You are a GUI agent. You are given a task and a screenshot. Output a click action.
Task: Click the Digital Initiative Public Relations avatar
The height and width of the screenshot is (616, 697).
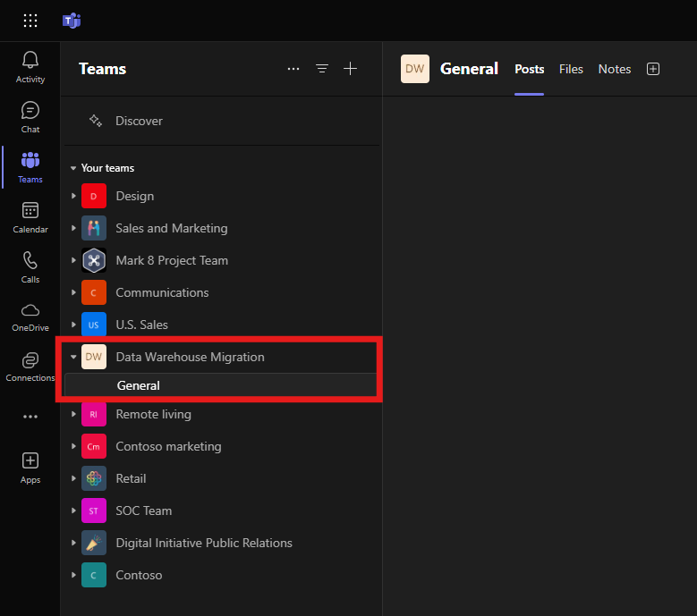coord(94,543)
